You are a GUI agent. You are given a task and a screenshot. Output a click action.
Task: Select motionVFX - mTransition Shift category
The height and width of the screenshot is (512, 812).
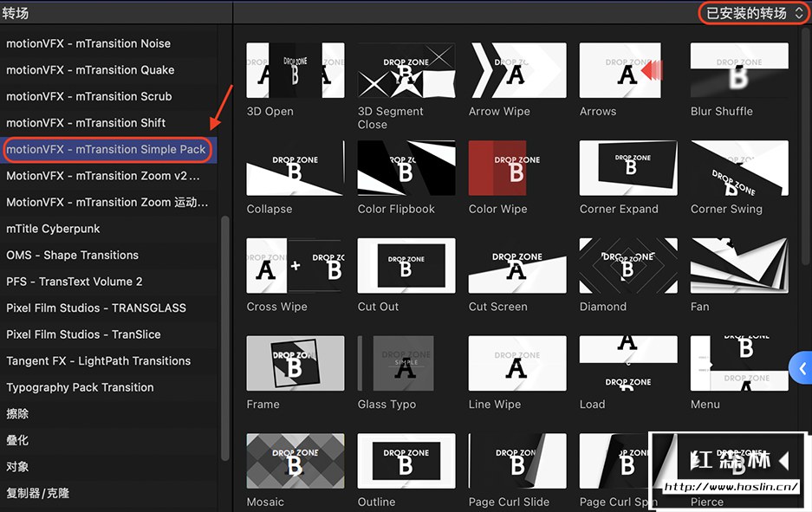108,123
